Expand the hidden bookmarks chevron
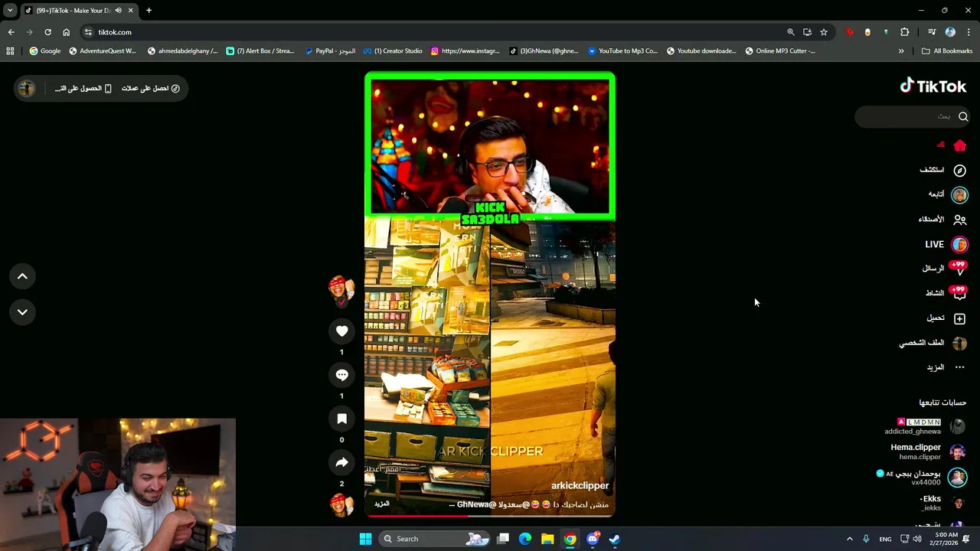Viewport: 980px width, 551px height. (901, 51)
